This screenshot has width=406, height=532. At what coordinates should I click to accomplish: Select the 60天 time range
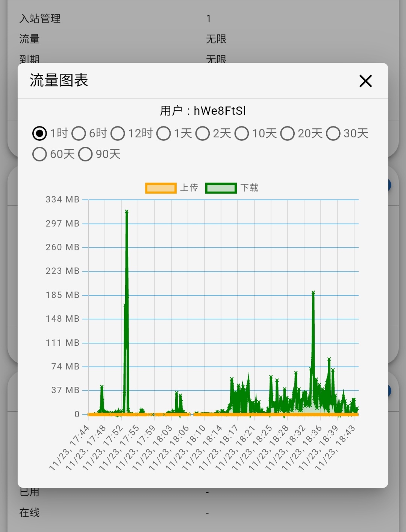(x=39, y=154)
